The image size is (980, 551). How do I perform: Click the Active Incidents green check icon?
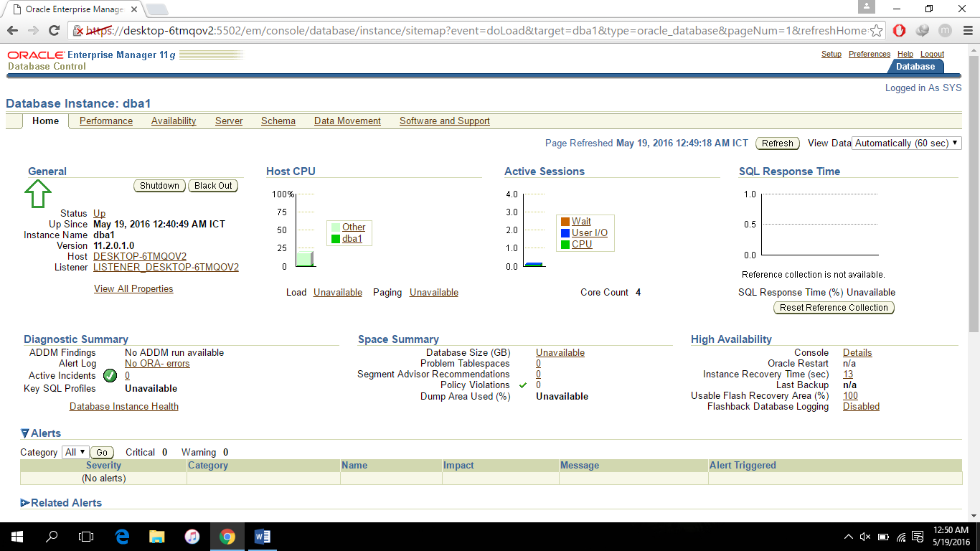pyautogui.click(x=110, y=375)
